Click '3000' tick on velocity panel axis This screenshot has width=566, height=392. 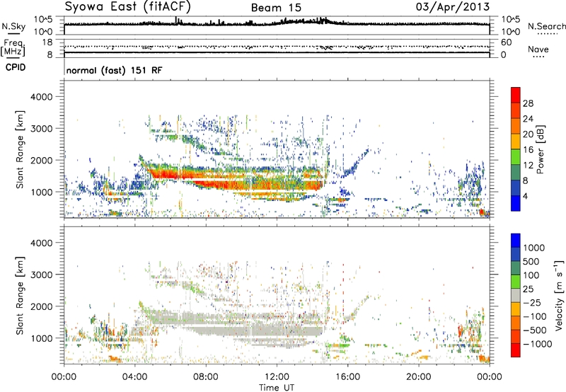(x=42, y=275)
